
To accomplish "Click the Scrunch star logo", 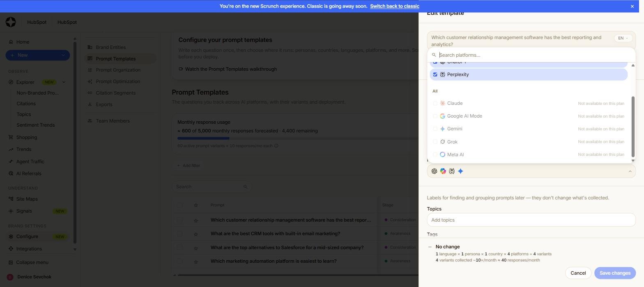I will pos(11,22).
